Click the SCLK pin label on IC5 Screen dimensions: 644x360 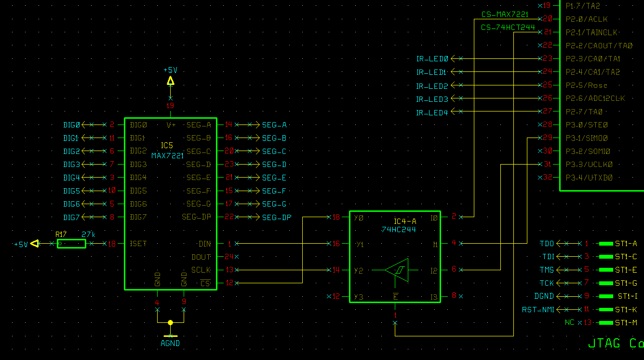(201, 270)
